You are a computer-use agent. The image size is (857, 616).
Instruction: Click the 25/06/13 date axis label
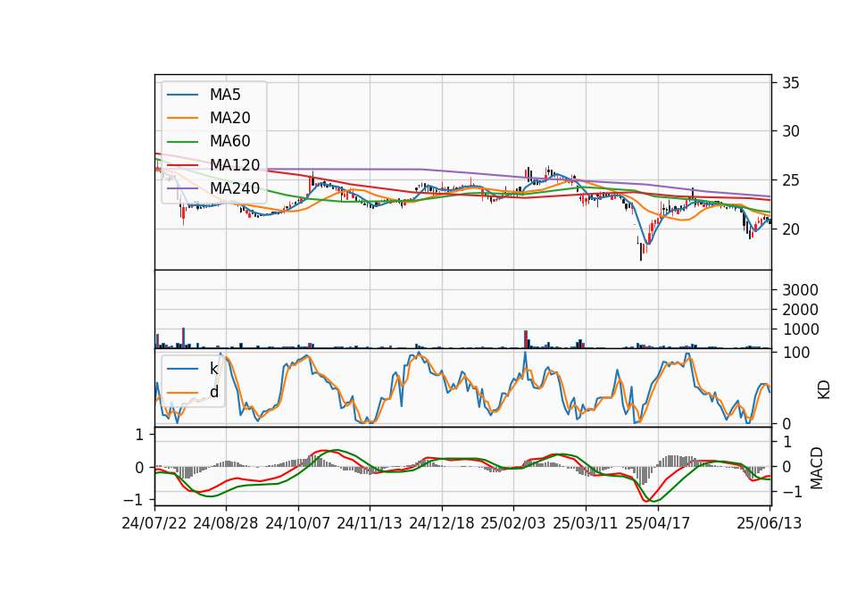[770, 523]
